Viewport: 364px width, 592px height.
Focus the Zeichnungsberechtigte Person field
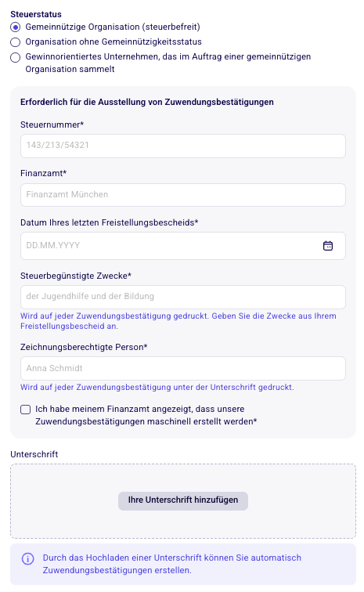point(182,368)
